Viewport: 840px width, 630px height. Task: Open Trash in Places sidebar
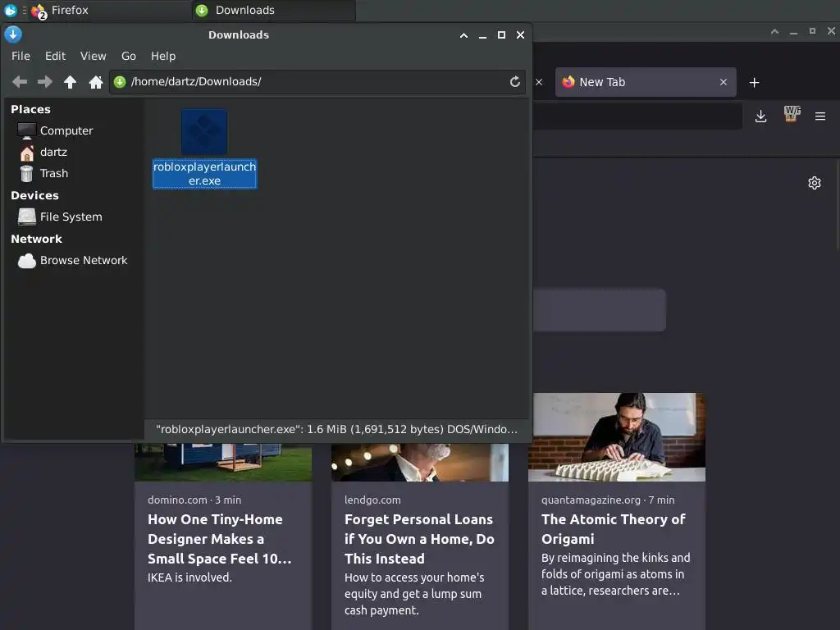[44, 174]
